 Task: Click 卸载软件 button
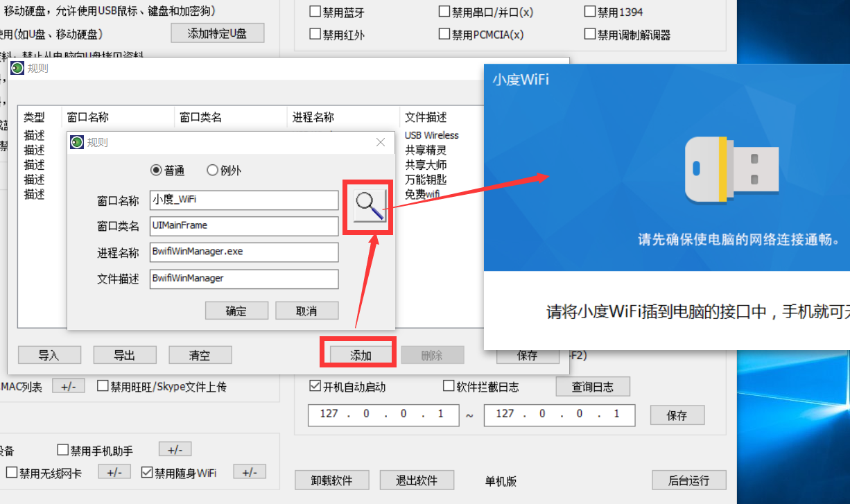coord(332,480)
